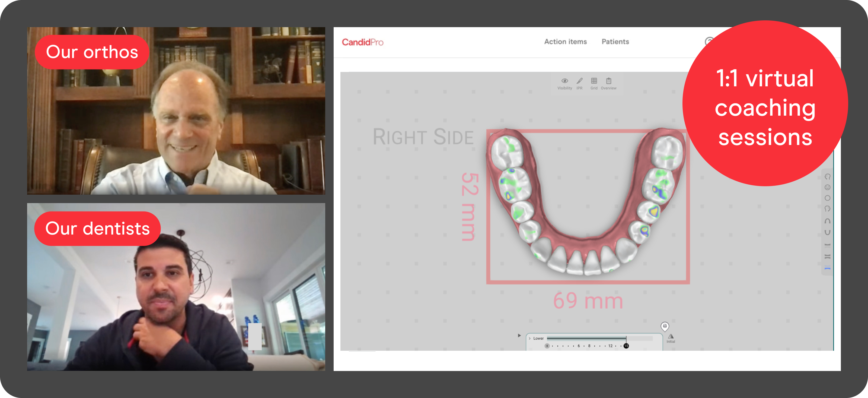Select the front face view icon
The width and height of the screenshot is (868, 398).
(827, 188)
